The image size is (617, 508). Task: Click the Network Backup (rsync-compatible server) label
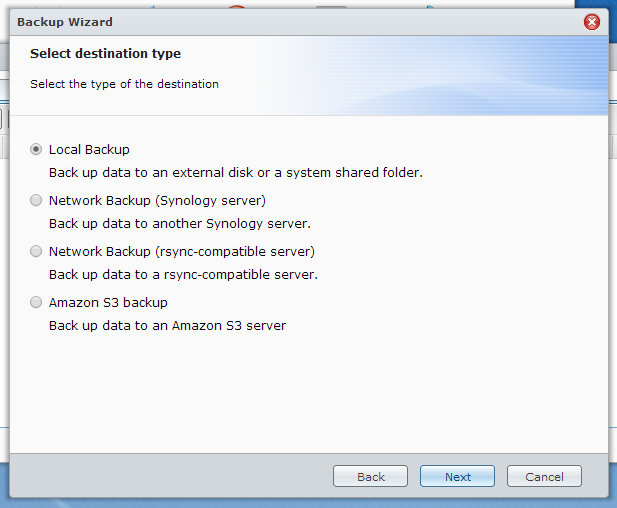[x=182, y=251]
